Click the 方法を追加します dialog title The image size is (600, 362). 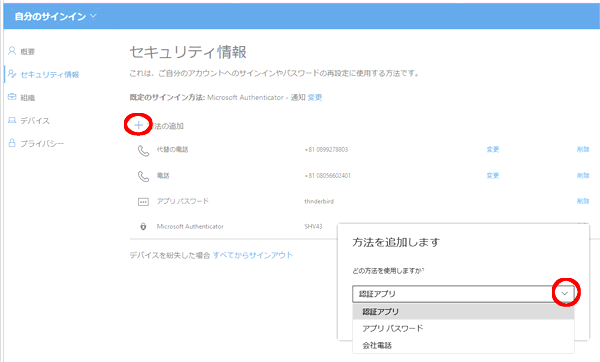click(396, 242)
